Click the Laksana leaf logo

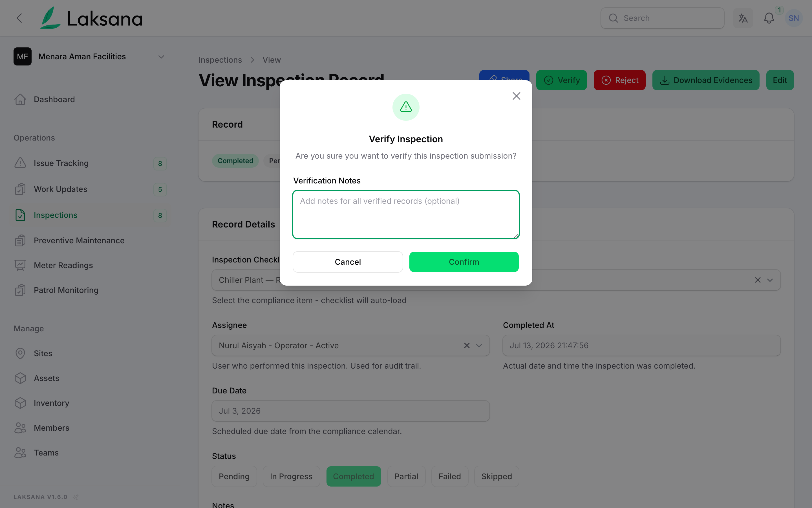tap(50, 18)
